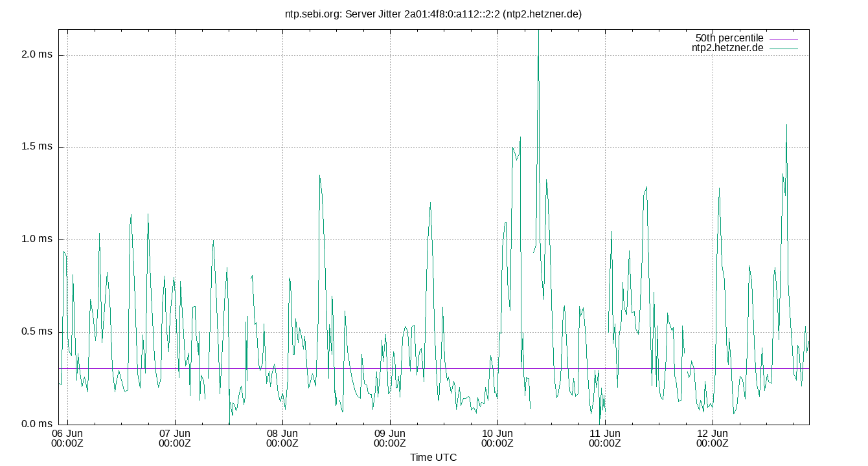Click the chart title ntp.sebi.org Server Jitter
The image size is (868, 466).
pos(433,14)
